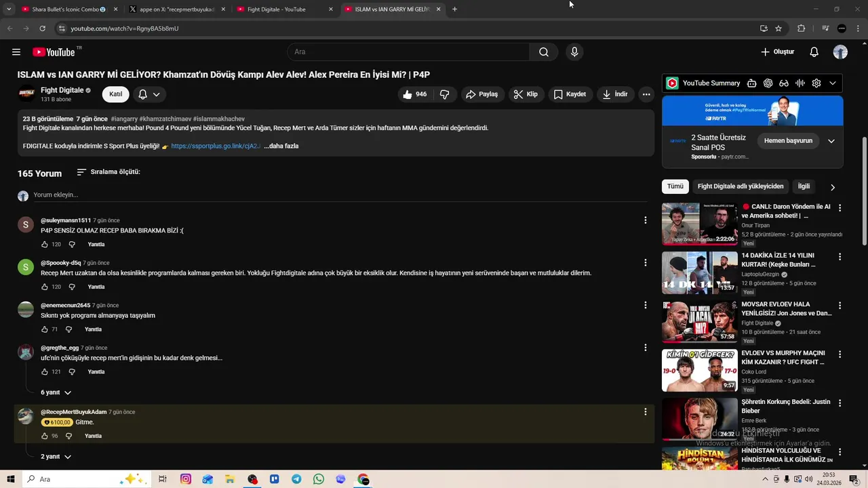The width and height of the screenshot is (868, 488).
Task: Open Chrome extensions puzzle icon
Action: pos(802,28)
